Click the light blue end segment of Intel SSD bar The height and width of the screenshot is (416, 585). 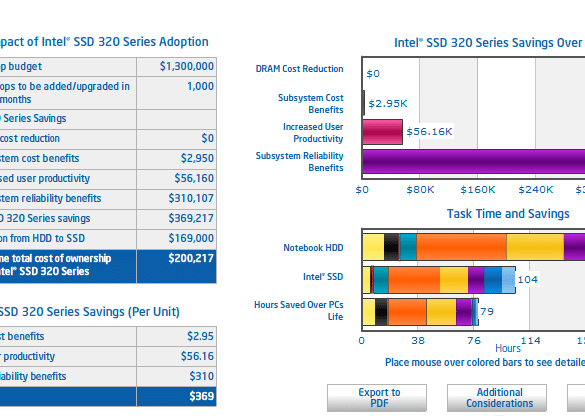509,280
